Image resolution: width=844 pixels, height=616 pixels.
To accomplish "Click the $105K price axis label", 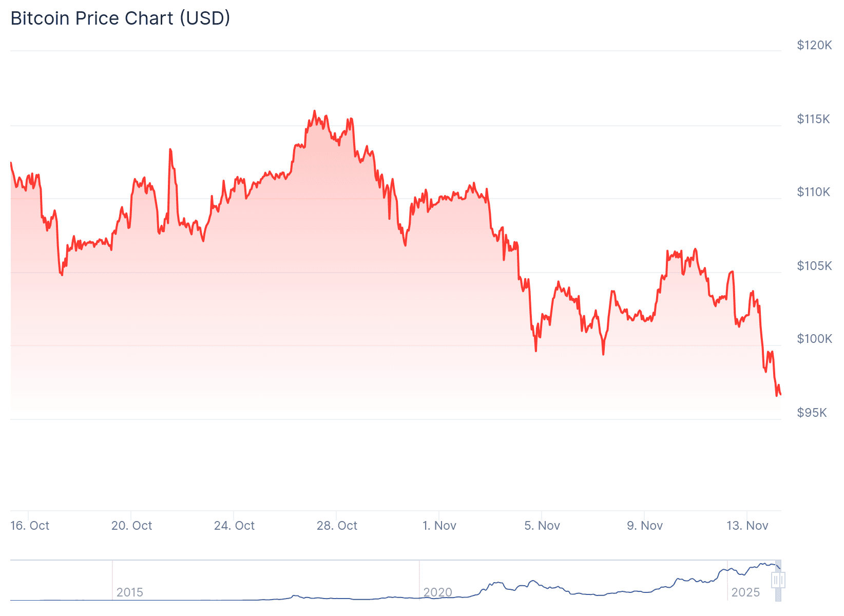I will coord(814,266).
